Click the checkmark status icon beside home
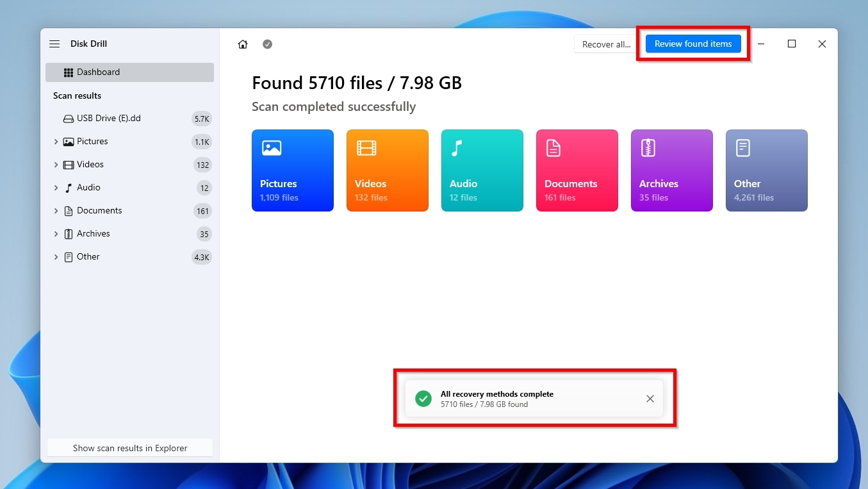 [267, 44]
